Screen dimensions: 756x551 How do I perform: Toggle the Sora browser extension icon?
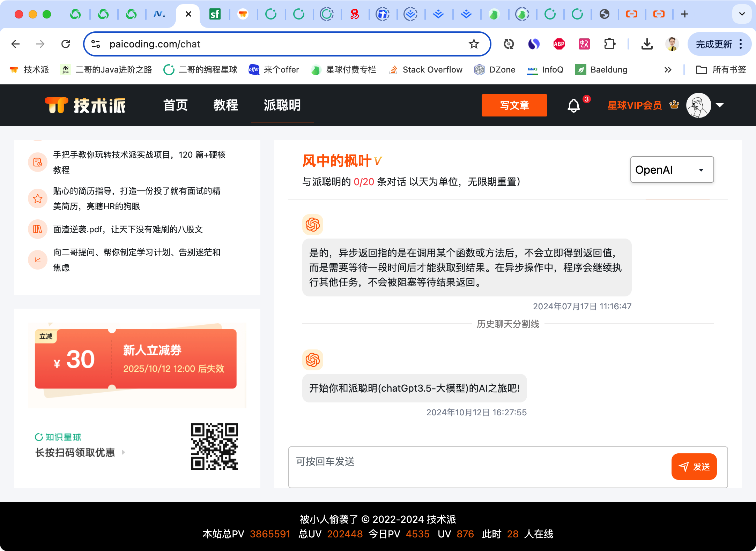coord(535,45)
